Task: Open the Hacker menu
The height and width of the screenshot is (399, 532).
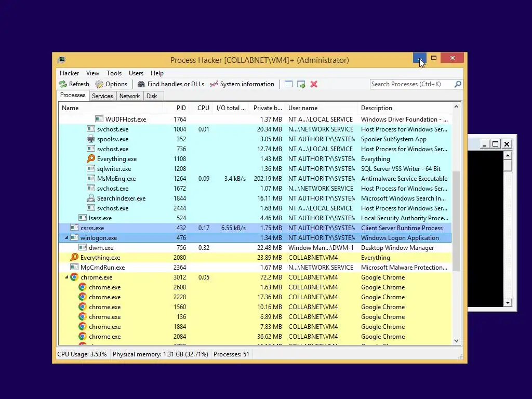Action: click(69, 73)
